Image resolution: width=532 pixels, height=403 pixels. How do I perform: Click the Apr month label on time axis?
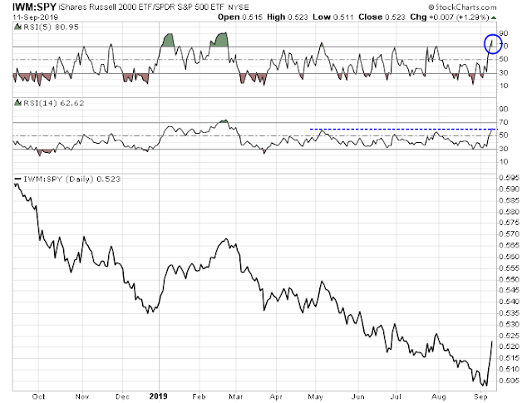coord(276,396)
